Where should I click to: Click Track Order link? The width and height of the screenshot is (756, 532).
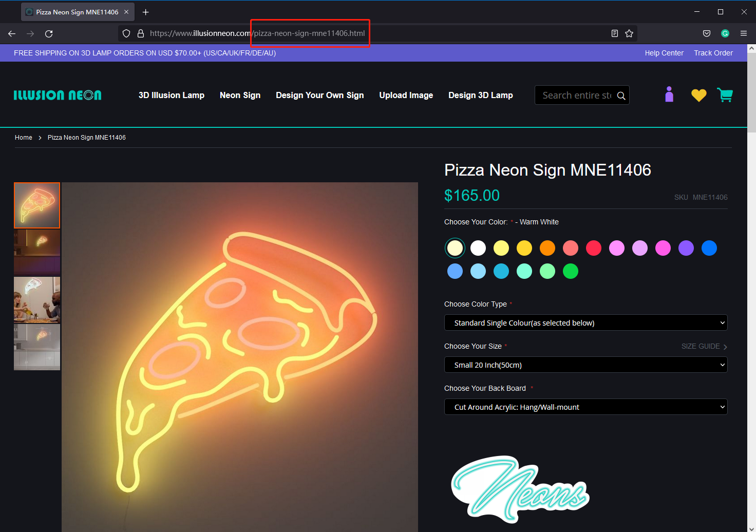pos(713,53)
